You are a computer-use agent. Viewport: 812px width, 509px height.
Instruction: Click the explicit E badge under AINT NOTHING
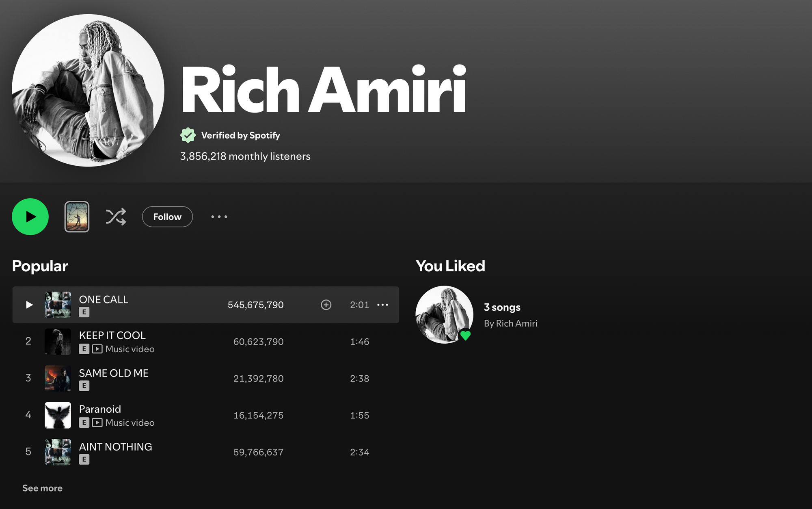84,459
